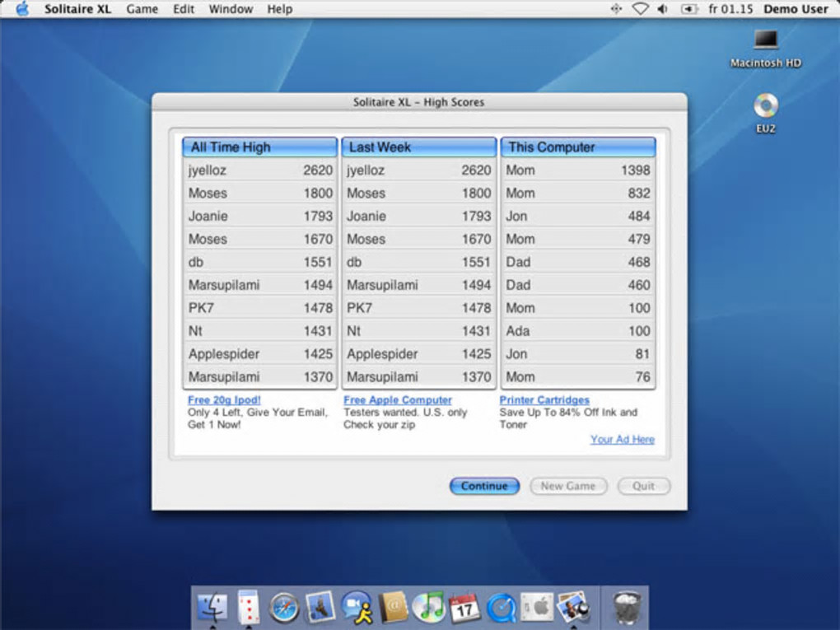The image size is (840, 630).
Task: Click the AirPort status menu icon
Action: point(640,9)
